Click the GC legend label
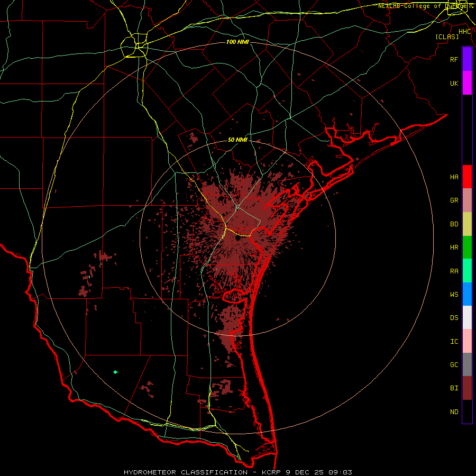The width and height of the screenshot is (476, 476). (454, 364)
